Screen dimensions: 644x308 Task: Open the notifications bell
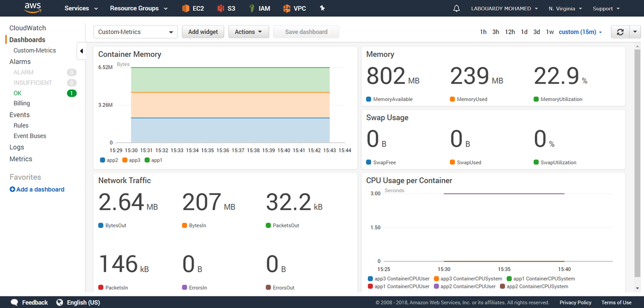pyautogui.click(x=456, y=9)
